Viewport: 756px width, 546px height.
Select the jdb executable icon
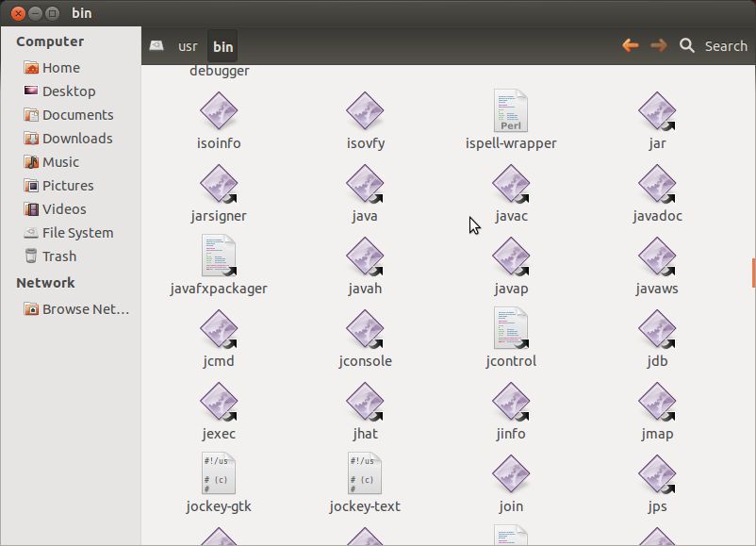(657, 328)
